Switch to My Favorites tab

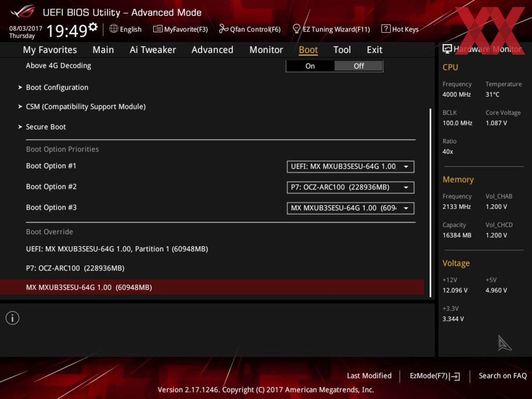pyautogui.click(x=50, y=50)
